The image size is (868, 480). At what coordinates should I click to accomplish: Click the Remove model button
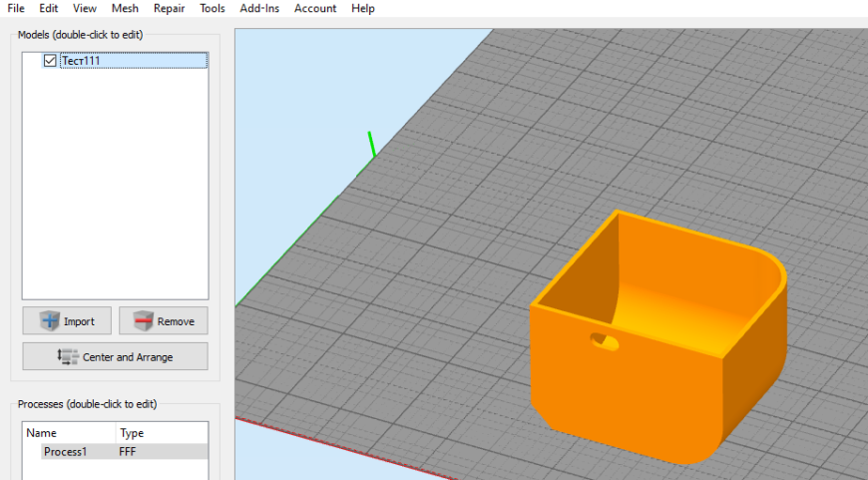click(164, 321)
